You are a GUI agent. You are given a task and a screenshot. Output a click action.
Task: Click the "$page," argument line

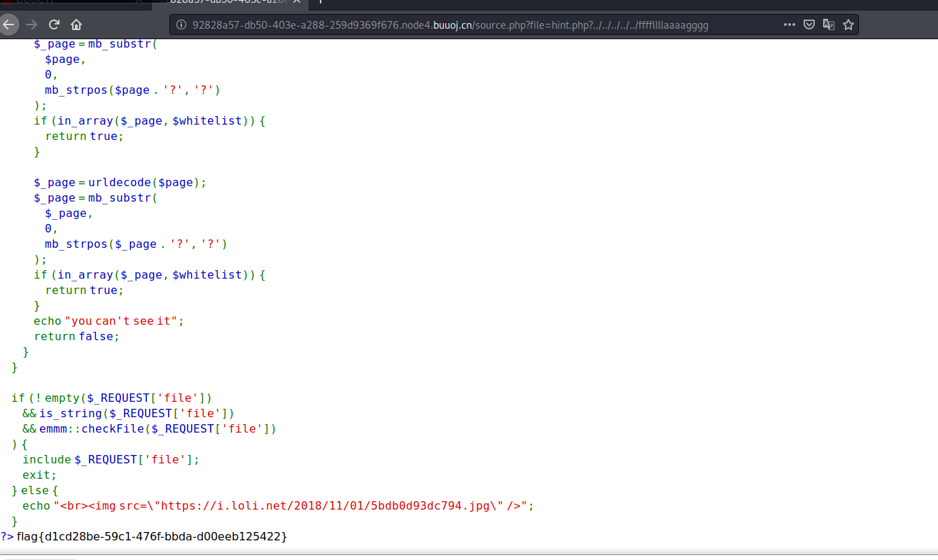[x=65, y=59]
